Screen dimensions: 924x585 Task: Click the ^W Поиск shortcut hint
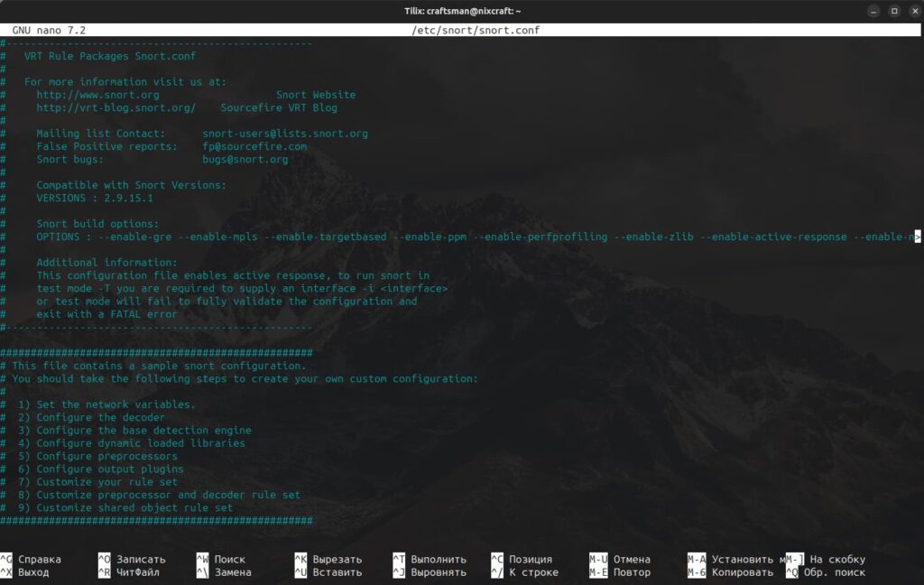coord(221,559)
